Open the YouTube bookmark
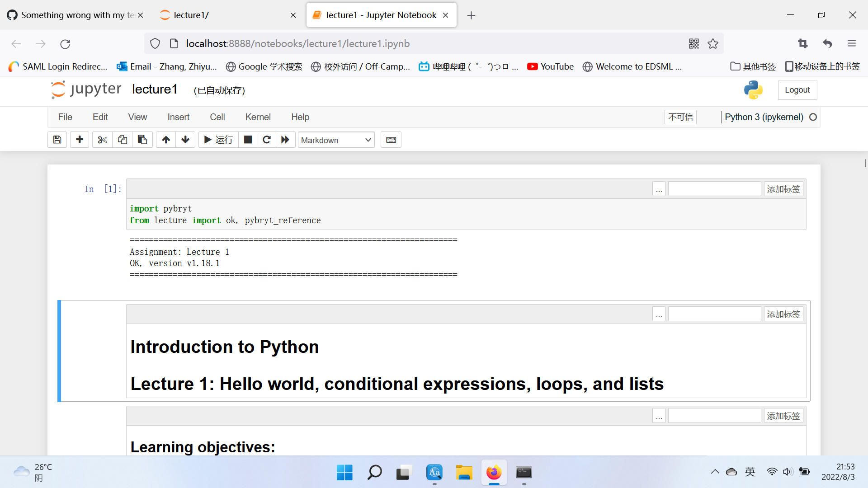The image size is (868, 488). pyautogui.click(x=550, y=66)
